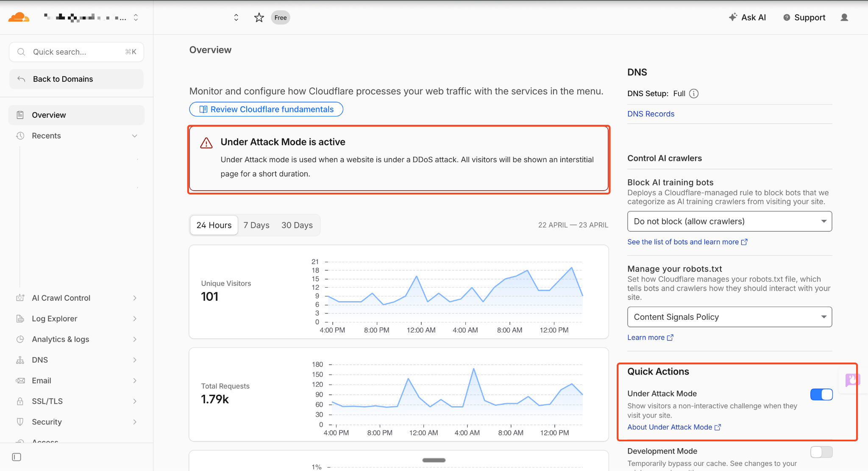
Task: Collapse the Recents section
Action: [x=134, y=136]
